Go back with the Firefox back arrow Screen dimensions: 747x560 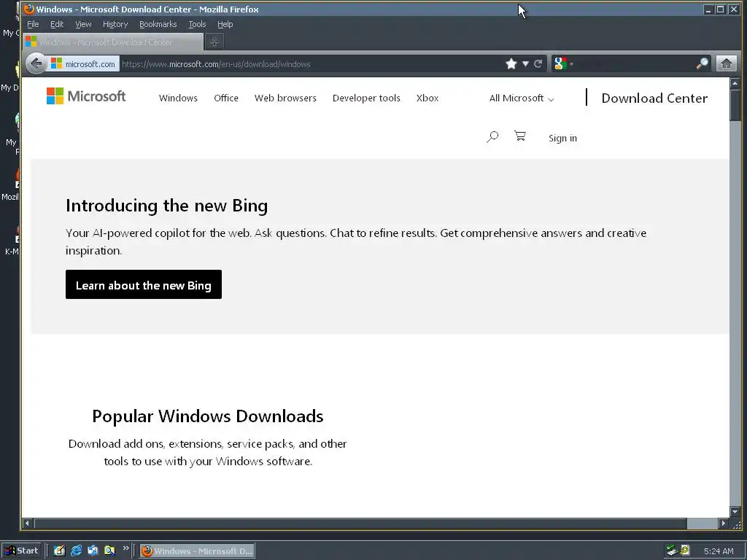[x=36, y=64]
